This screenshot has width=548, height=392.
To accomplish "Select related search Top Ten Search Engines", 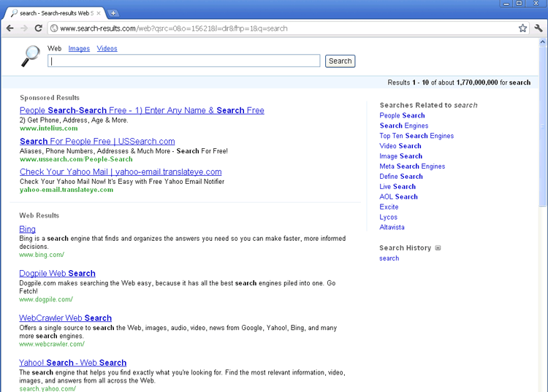I will 416,136.
